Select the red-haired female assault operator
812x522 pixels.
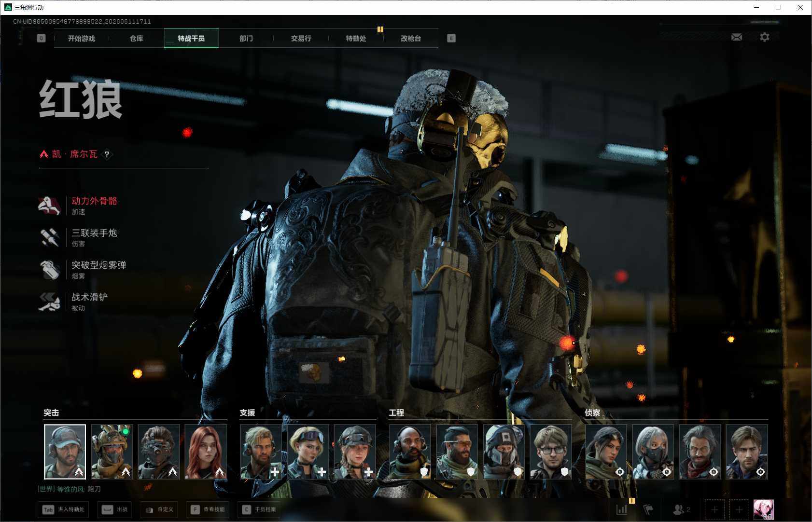coord(206,452)
